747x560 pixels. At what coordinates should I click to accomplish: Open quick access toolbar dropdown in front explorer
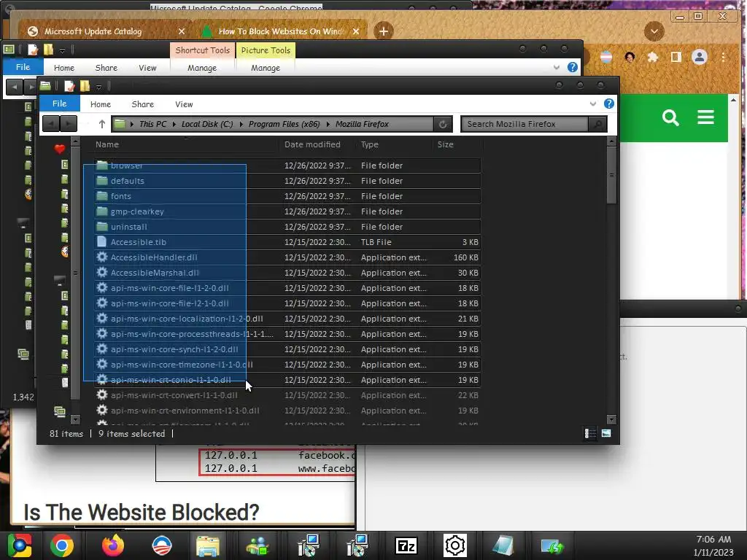(x=98, y=87)
